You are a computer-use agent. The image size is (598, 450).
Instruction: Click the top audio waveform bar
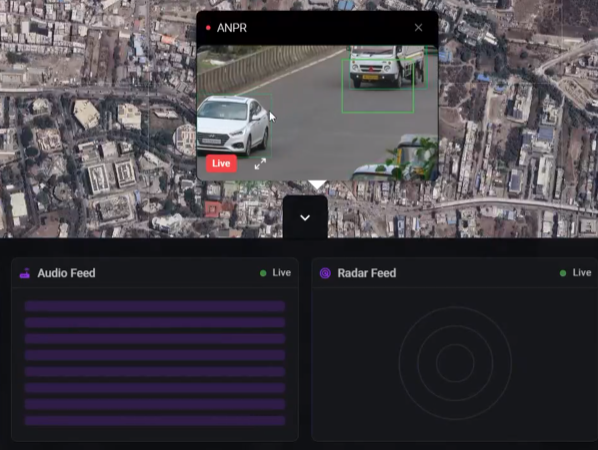(155, 306)
